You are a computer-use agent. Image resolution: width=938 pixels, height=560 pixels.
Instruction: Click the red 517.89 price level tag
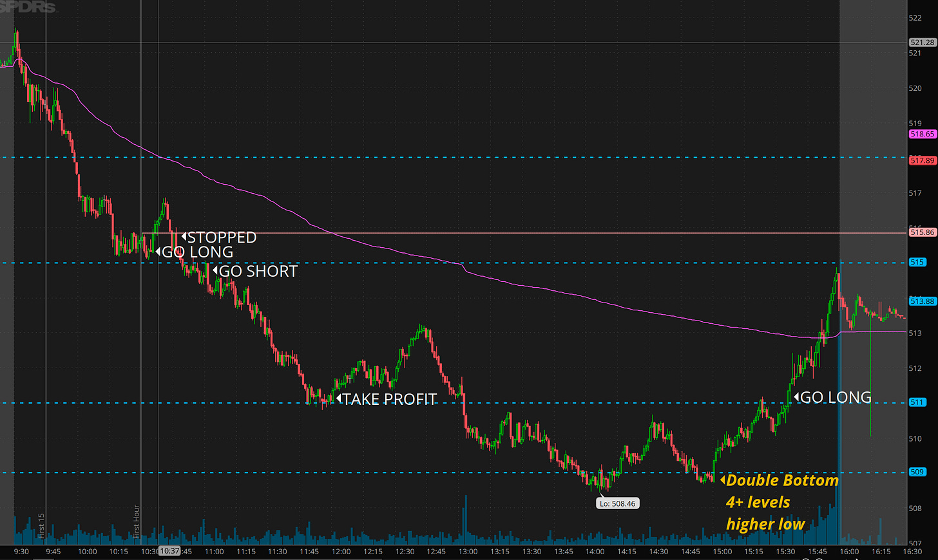[922, 160]
